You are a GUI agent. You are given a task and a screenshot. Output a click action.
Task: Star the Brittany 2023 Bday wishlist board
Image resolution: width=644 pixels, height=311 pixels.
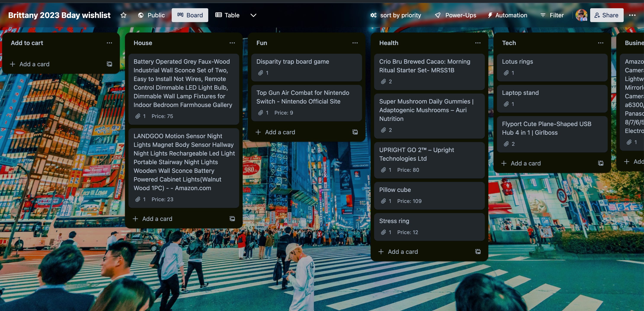[123, 15]
